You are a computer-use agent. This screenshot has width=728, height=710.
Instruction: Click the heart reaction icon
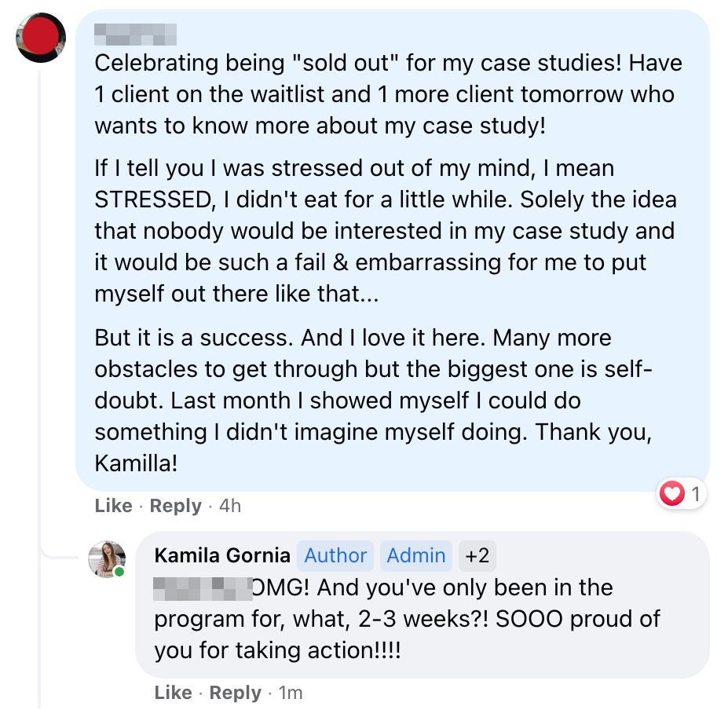point(672,494)
